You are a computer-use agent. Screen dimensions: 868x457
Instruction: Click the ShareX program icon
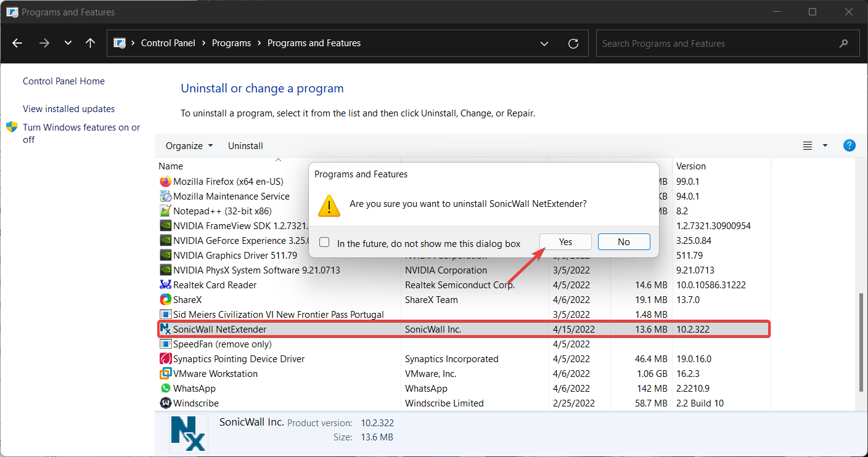165,299
